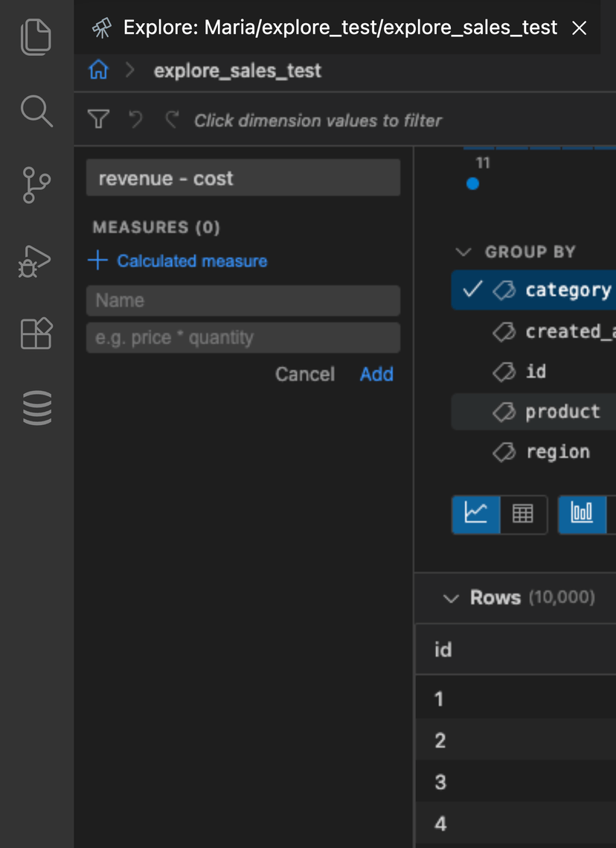Open the Source Control sidebar icon

click(x=36, y=186)
